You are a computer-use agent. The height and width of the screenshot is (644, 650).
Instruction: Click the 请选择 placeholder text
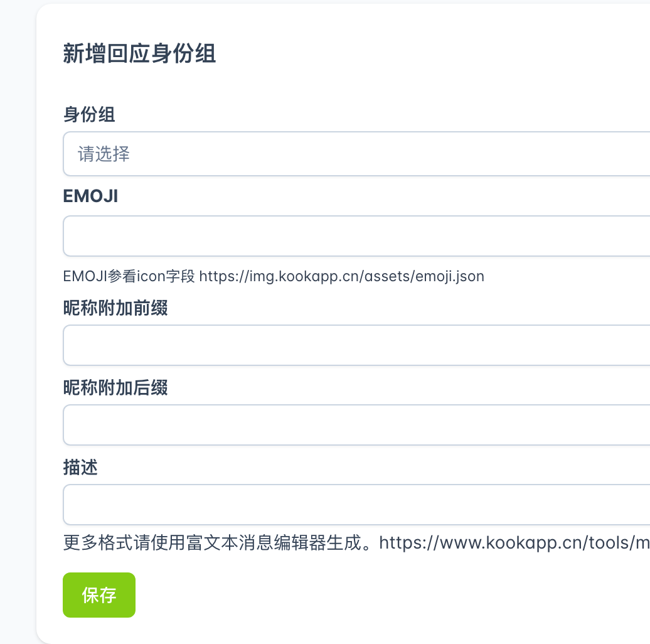104,154
